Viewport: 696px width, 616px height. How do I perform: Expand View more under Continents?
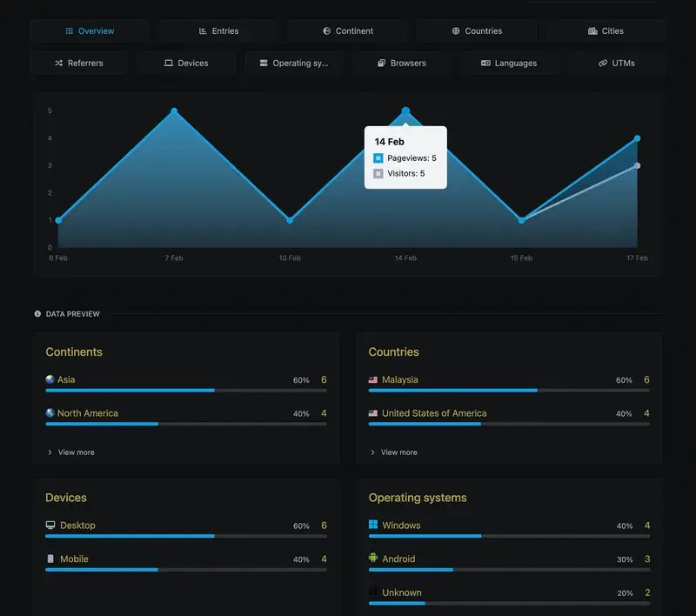pos(71,452)
